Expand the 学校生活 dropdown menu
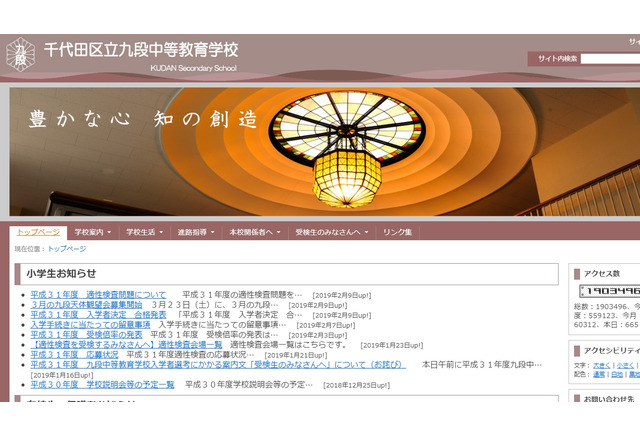 (x=146, y=232)
